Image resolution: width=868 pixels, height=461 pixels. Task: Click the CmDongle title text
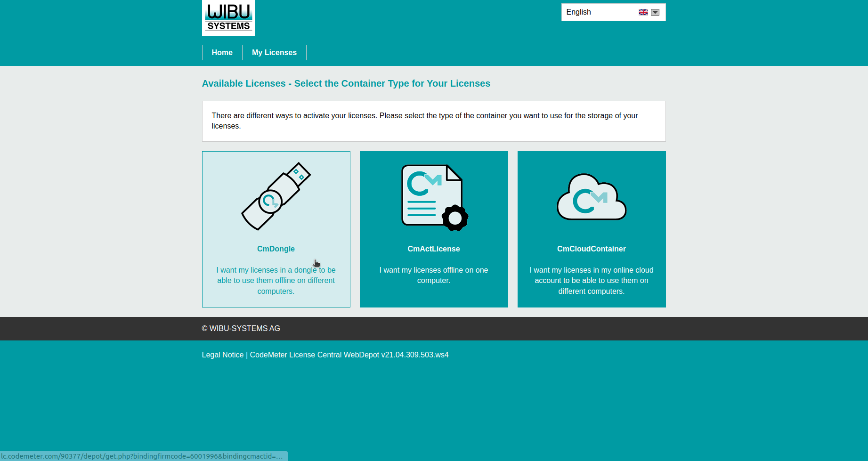pyautogui.click(x=276, y=249)
